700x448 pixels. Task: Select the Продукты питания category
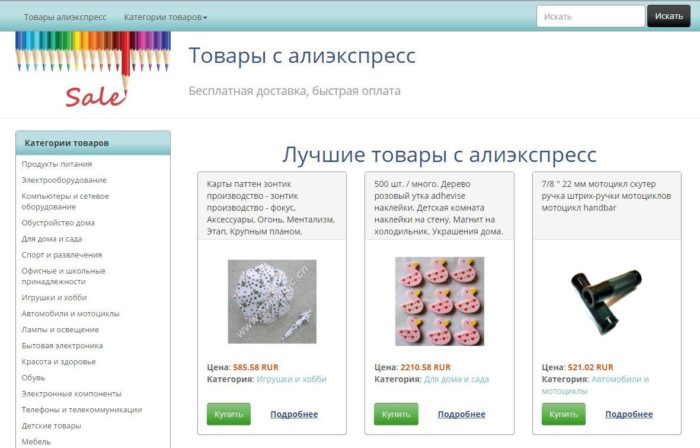(x=57, y=164)
